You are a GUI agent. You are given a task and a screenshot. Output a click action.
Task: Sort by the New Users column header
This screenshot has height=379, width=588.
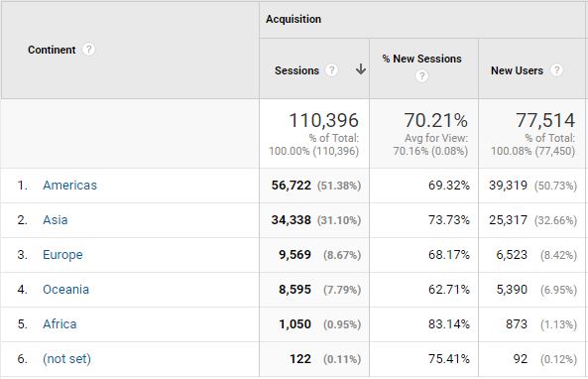pos(517,70)
